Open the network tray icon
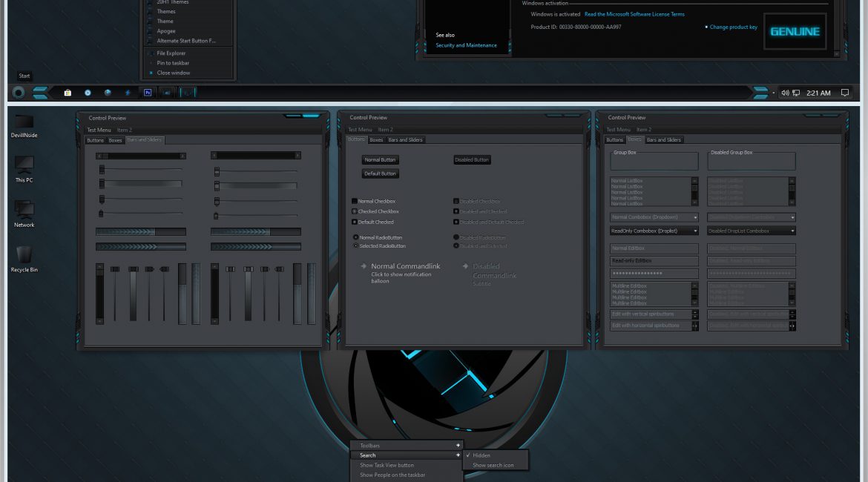The width and height of the screenshot is (868, 482). pyautogui.click(x=796, y=93)
